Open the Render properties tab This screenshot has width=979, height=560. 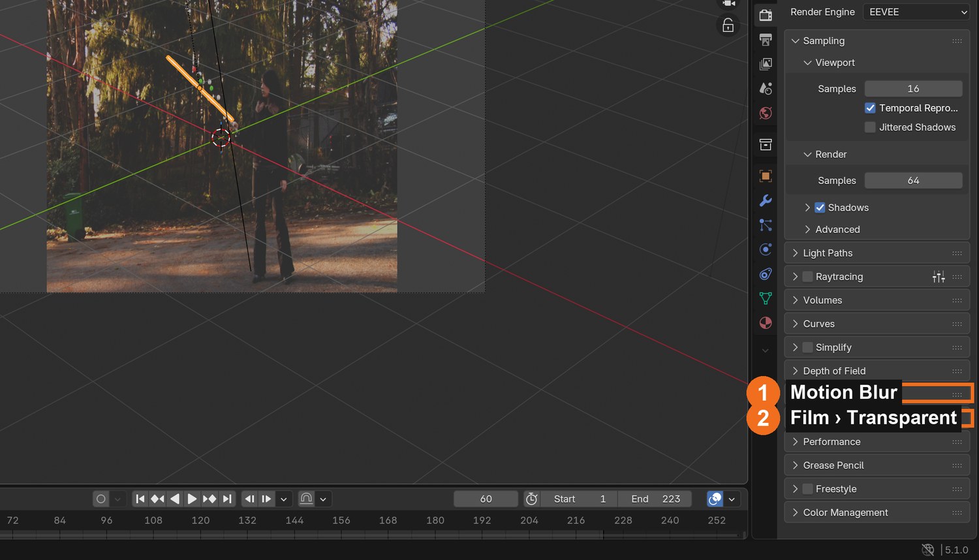tap(766, 15)
